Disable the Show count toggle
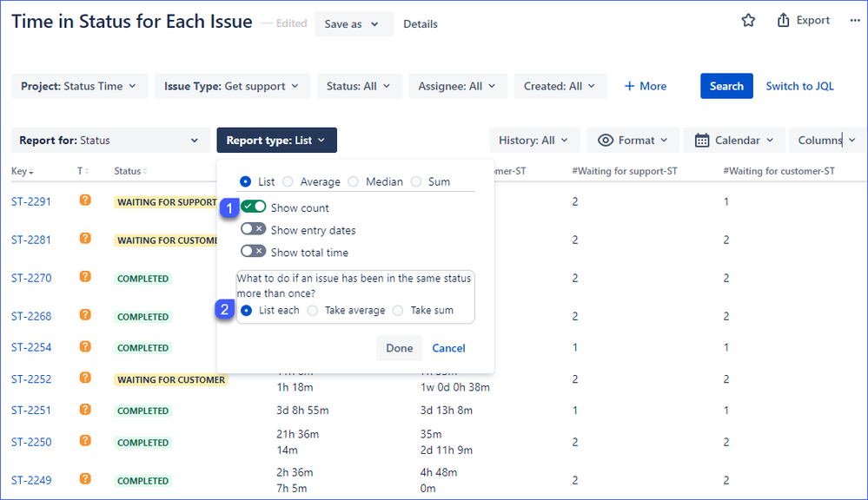The image size is (868, 500). click(x=254, y=207)
